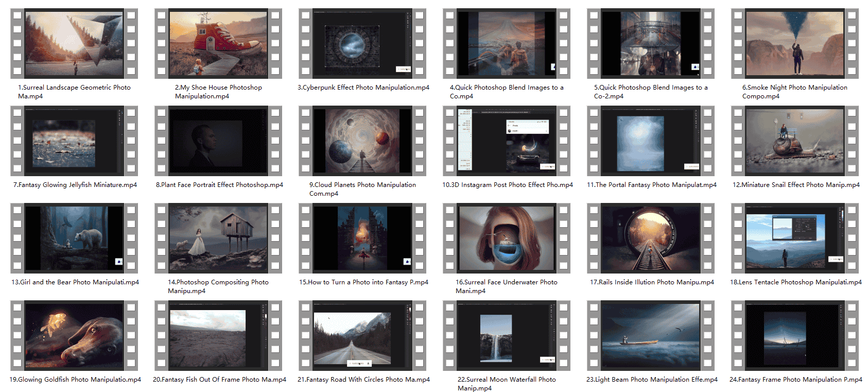Click file name "9.Cloud Planets Photo Manipulation Com.mp4"
This screenshot has height=392, width=868.
362,189
